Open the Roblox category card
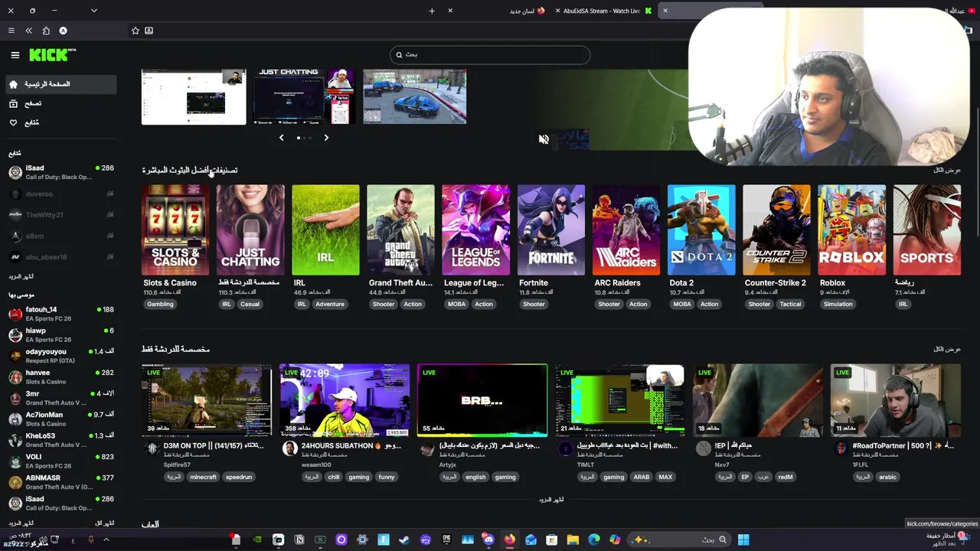Viewport: 980px width, 551px height. coord(851,230)
